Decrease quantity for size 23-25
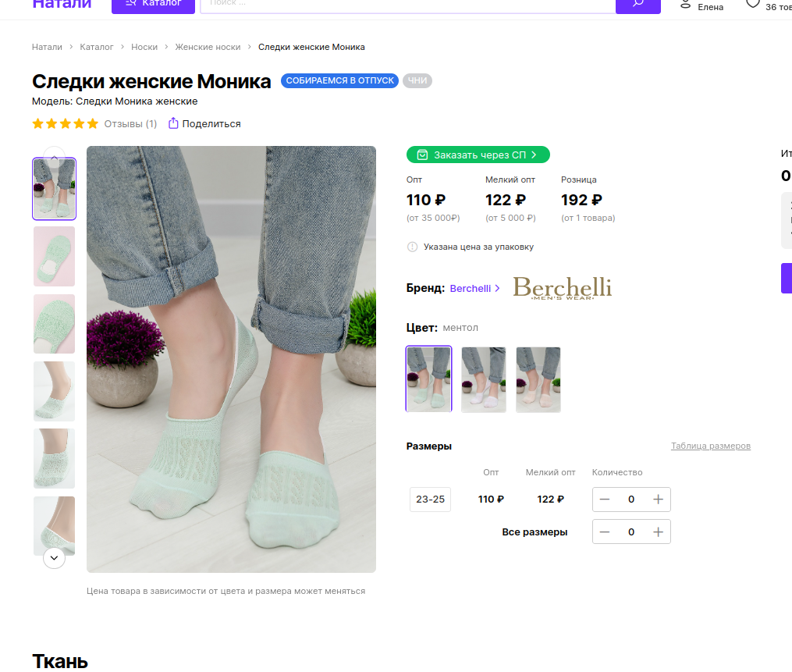 pos(605,500)
